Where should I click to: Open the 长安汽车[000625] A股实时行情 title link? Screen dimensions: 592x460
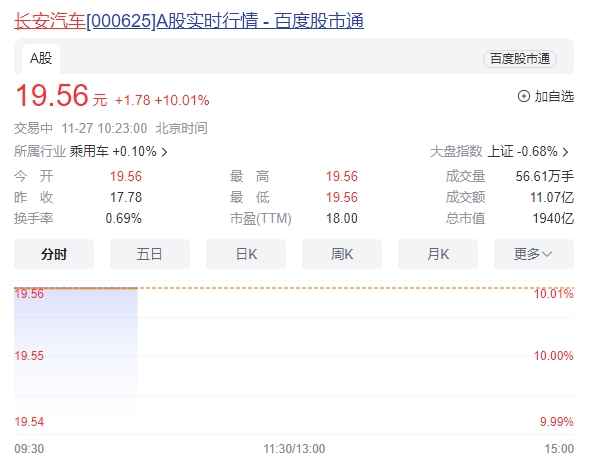189,21
